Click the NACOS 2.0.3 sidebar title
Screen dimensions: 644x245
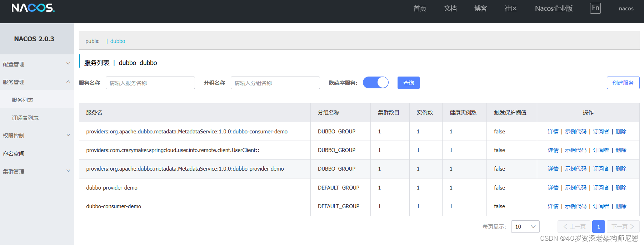(x=34, y=39)
